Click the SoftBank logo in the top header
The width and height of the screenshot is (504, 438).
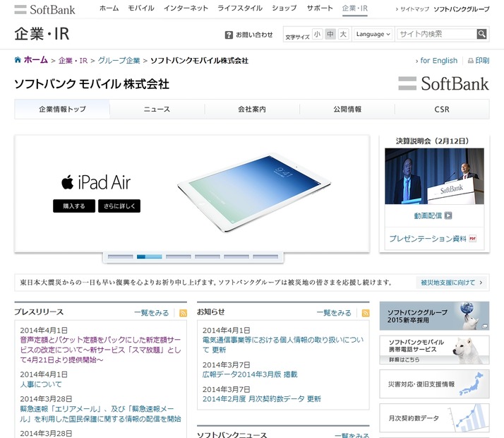click(44, 9)
